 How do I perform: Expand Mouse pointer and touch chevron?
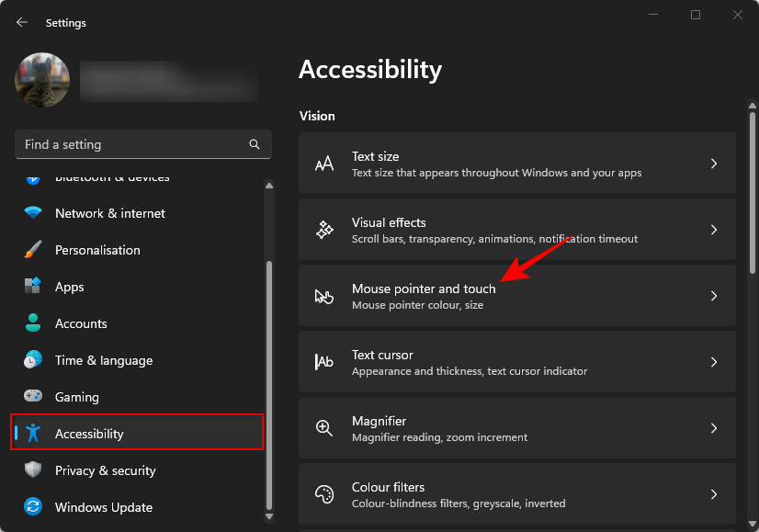(x=714, y=296)
